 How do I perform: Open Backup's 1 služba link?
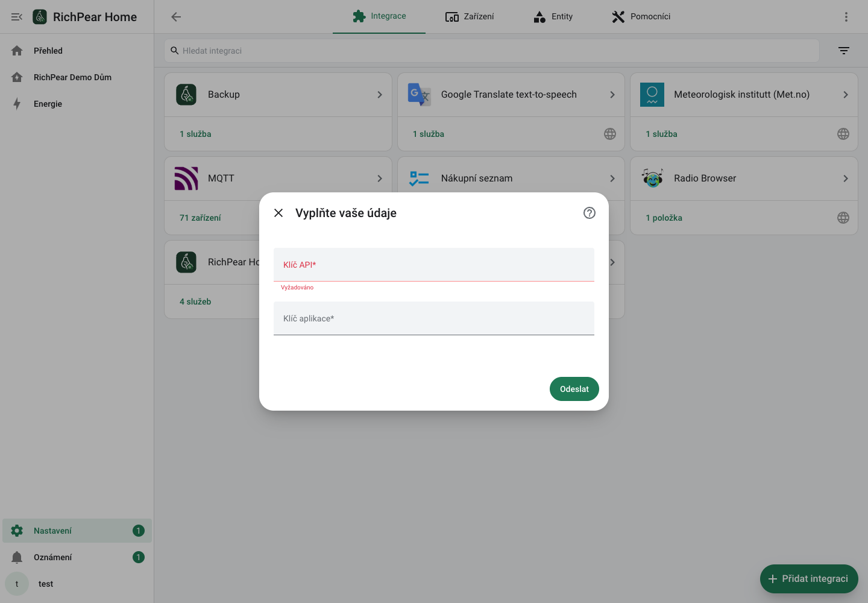pos(195,134)
